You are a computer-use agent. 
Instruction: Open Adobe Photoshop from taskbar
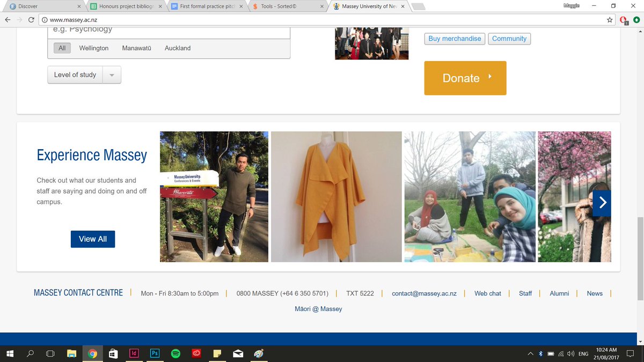click(155, 354)
